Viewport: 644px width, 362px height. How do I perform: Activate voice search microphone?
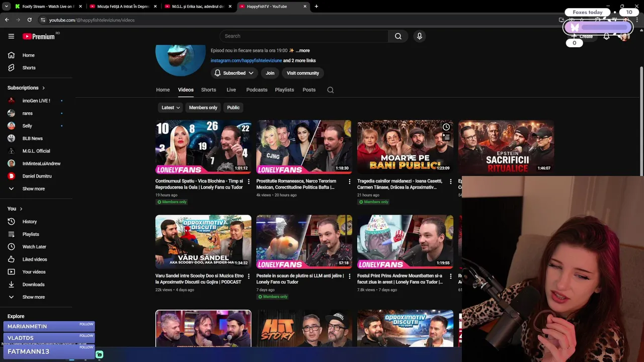(x=420, y=36)
